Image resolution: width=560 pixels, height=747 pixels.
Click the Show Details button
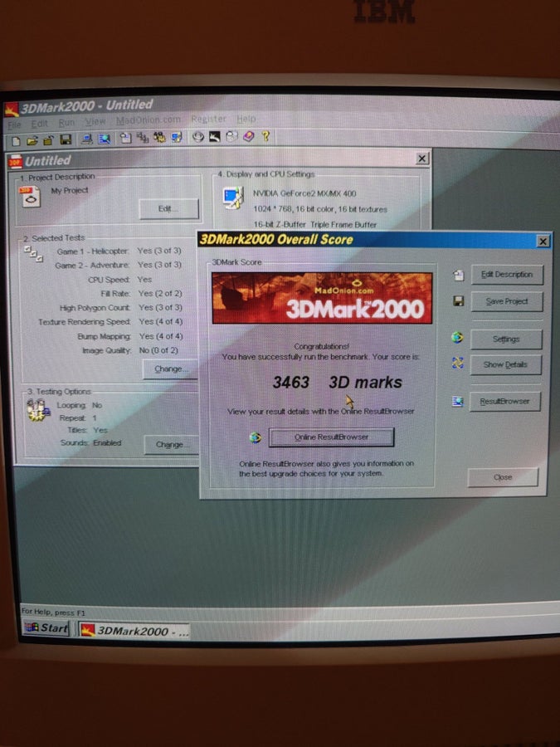pos(506,364)
